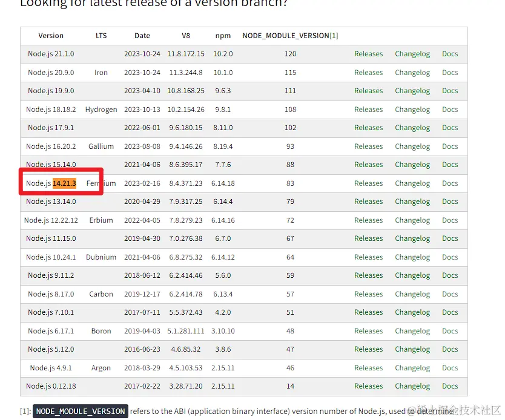Open Releases link for Node.js 19.9.0
Screen dimensions: 505x420
pos(368,91)
